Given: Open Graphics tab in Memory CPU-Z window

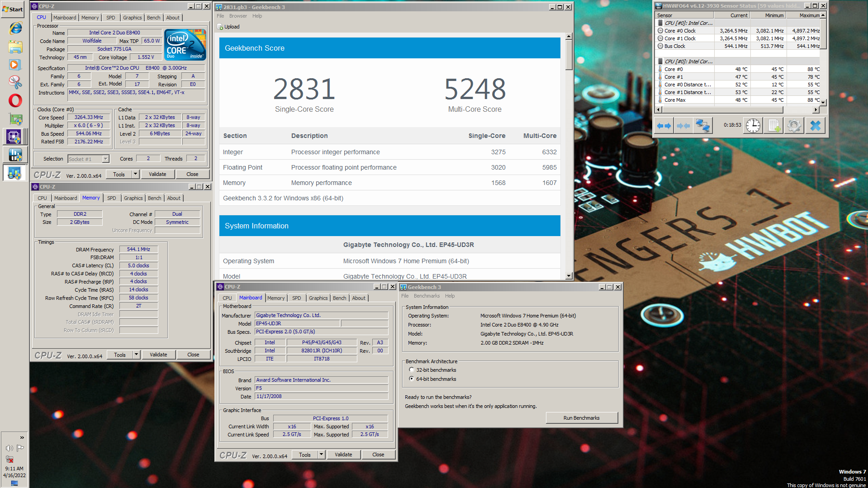Looking at the screenshot, I should pyautogui.click(x=133, y=198).
